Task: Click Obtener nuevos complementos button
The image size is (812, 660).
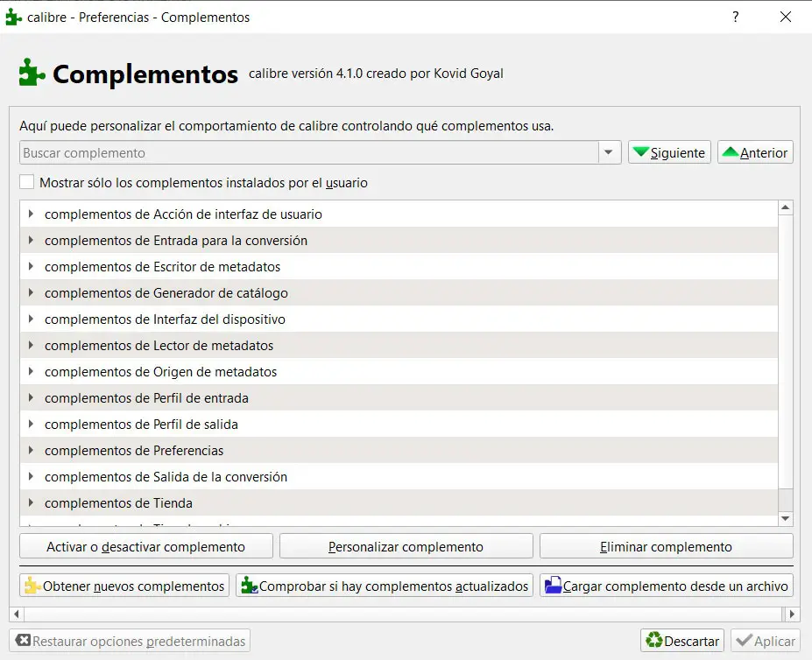Action: (x=124, y=586)
